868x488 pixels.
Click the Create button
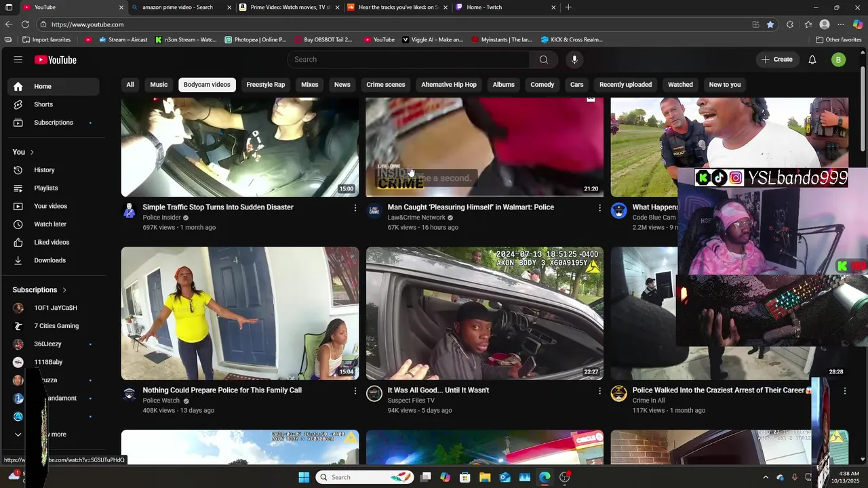pos(777,60)
